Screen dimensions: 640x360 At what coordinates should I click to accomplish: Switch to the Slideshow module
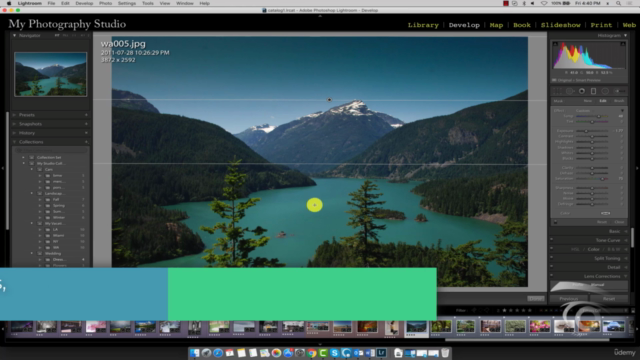tap(560, 25)
